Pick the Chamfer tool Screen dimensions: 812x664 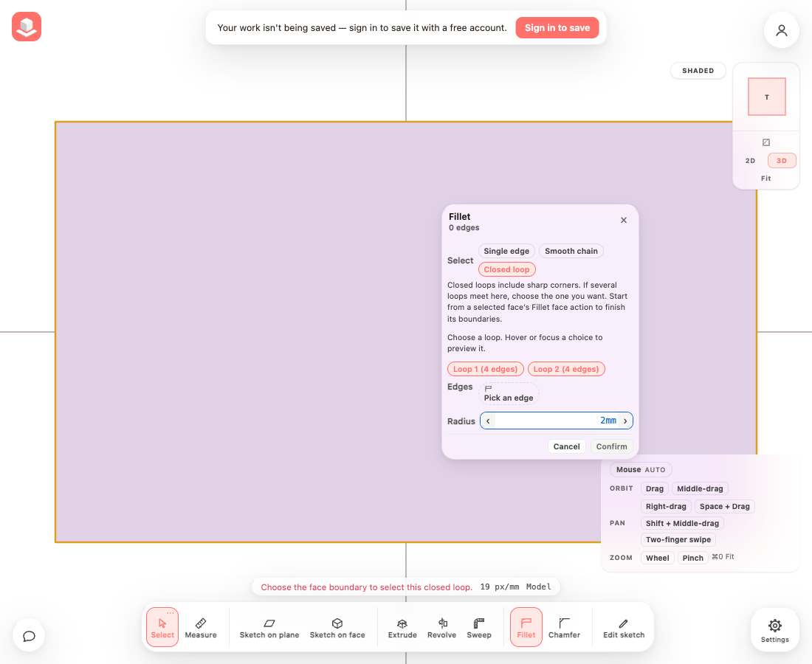coord(564,627)
